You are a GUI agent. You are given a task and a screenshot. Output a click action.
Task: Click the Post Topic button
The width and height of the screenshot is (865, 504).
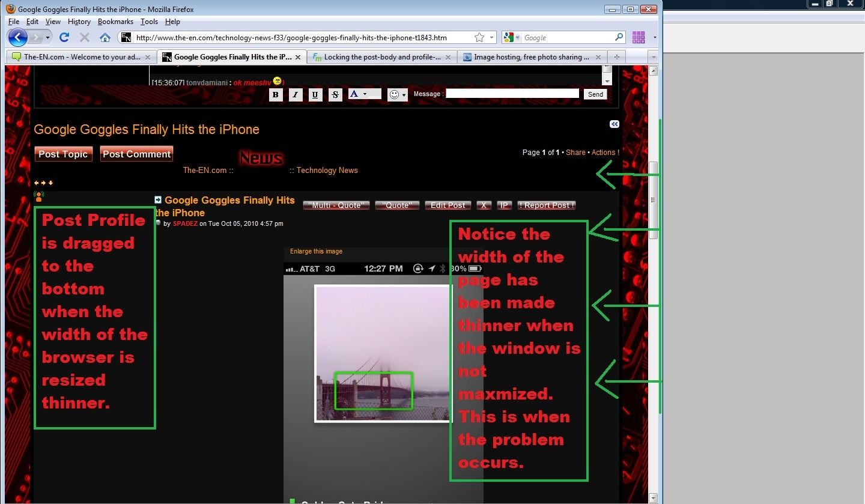point(63,154)
